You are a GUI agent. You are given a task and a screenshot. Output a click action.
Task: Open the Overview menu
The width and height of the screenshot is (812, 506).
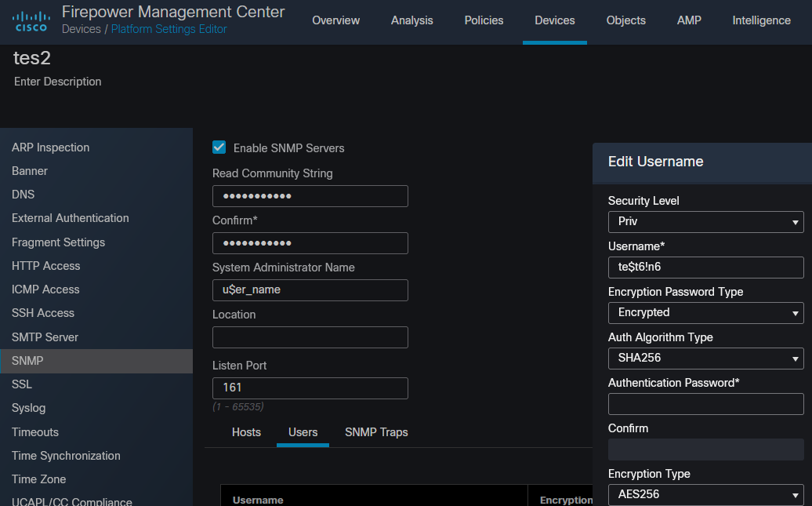(335, 20)
